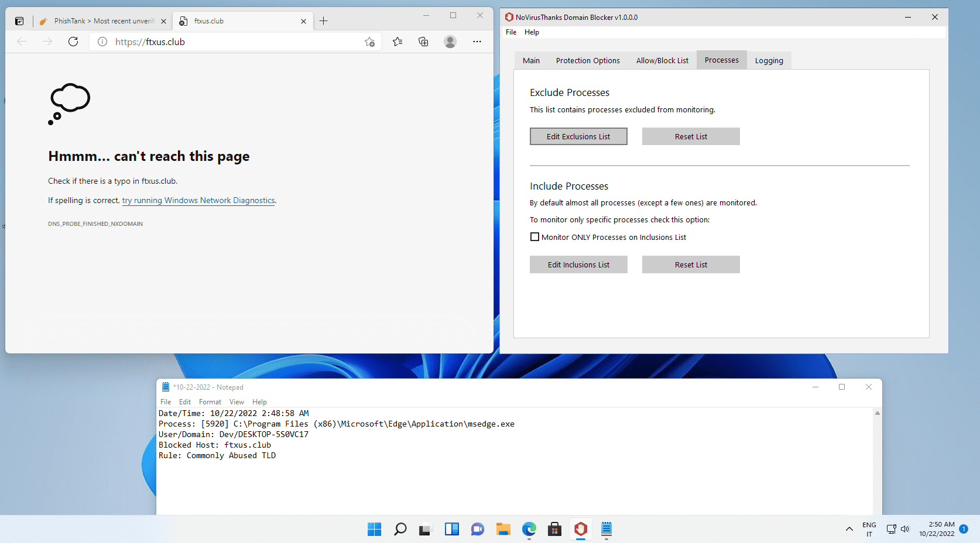Image resolution: width=980 pixels, height=543 pixels.
Task: Open File menu in Notepad
Action: pos(166,402)
